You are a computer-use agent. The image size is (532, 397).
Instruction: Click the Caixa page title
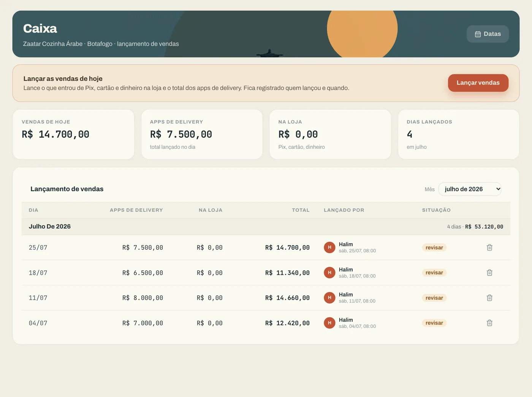pos(40,28)
